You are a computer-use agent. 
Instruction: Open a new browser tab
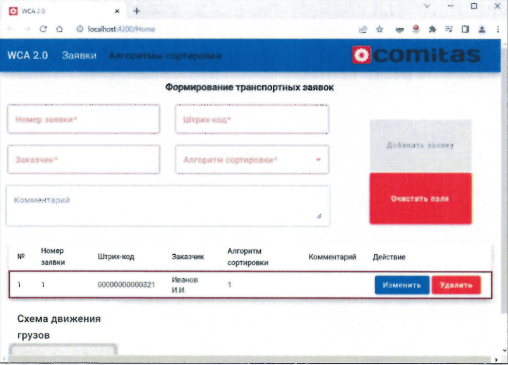point(136,11)
